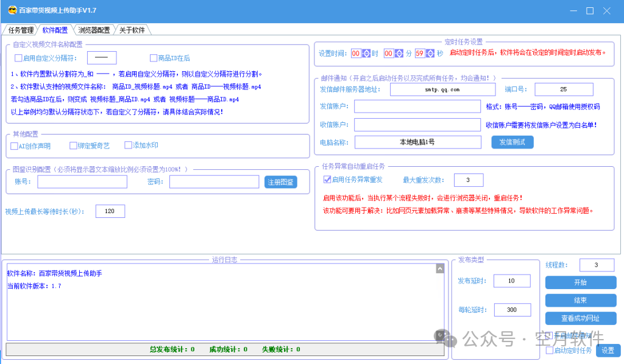Image resolution: width=624 pixels, height=364 pixels.
Task: Click the 图鉴 密码 input field
Action: pos(214,181)
